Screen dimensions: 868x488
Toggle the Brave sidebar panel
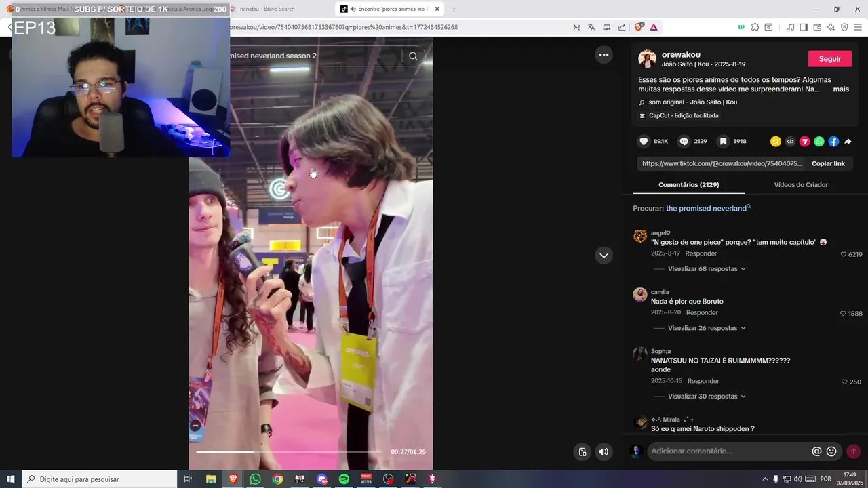click(804, 27)
